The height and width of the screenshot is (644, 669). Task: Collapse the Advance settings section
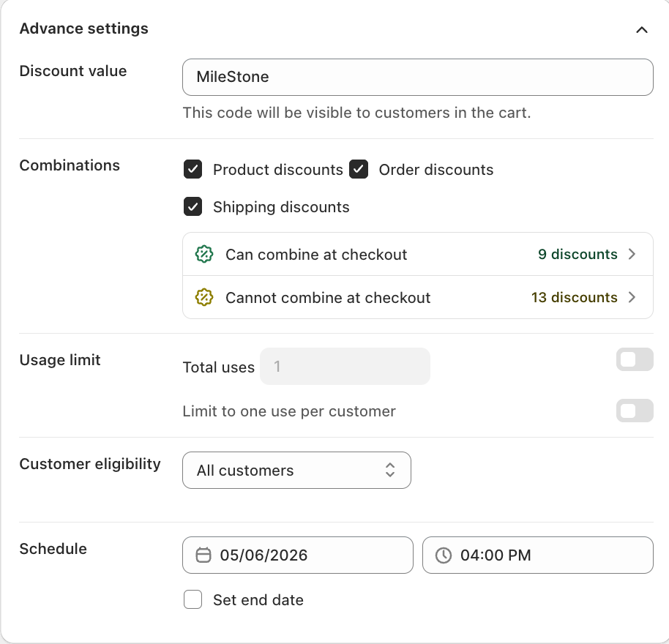(642, 30)
